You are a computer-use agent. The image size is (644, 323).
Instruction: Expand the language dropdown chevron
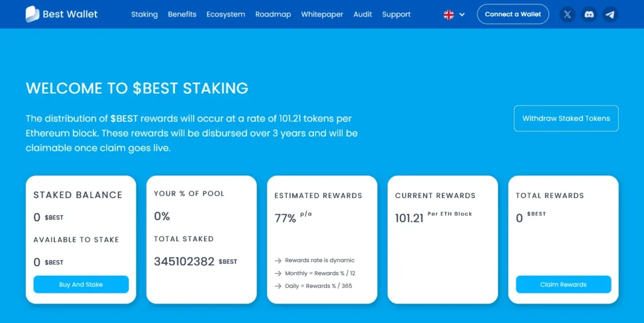tap(462, 14)
